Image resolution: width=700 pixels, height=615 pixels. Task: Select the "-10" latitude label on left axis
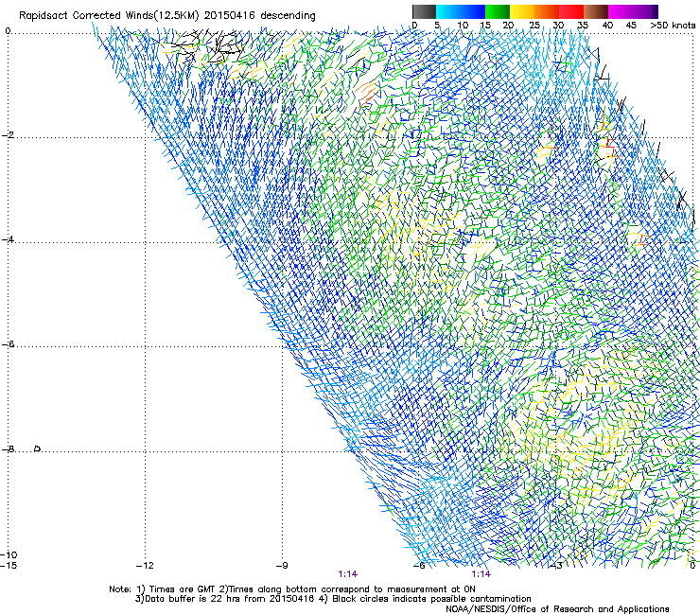click(9, 554)
